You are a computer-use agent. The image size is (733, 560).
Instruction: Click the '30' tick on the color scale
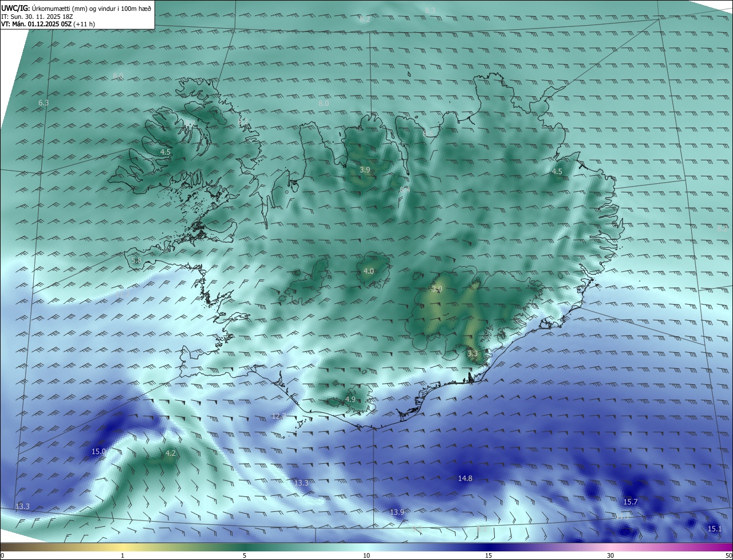coord(610,555)
